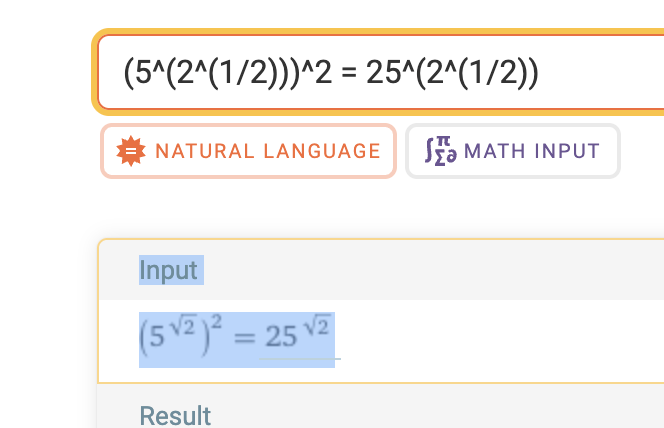The height and width of the screenshot is (428, 664).
Task: Click the NATURAL LANGUAGE label text
Action: tap(267, 151)
